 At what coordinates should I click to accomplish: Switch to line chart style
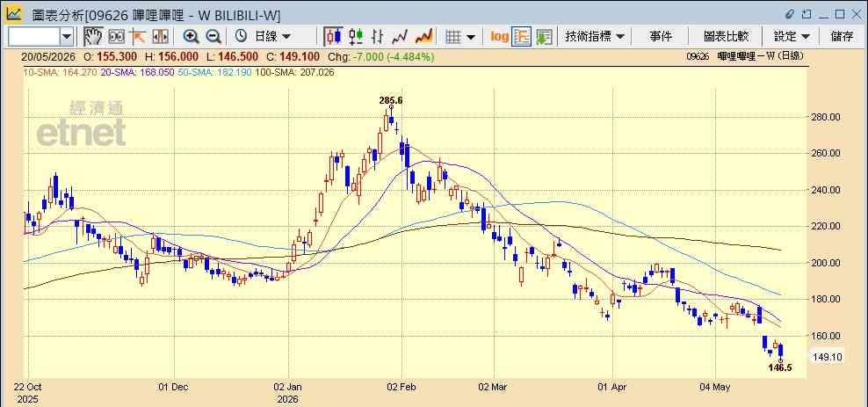(400, 37)
